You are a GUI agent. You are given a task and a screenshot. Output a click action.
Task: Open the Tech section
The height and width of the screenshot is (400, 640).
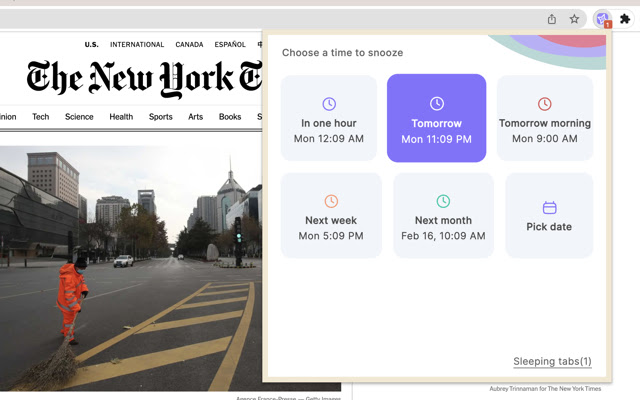pos(40,117)
